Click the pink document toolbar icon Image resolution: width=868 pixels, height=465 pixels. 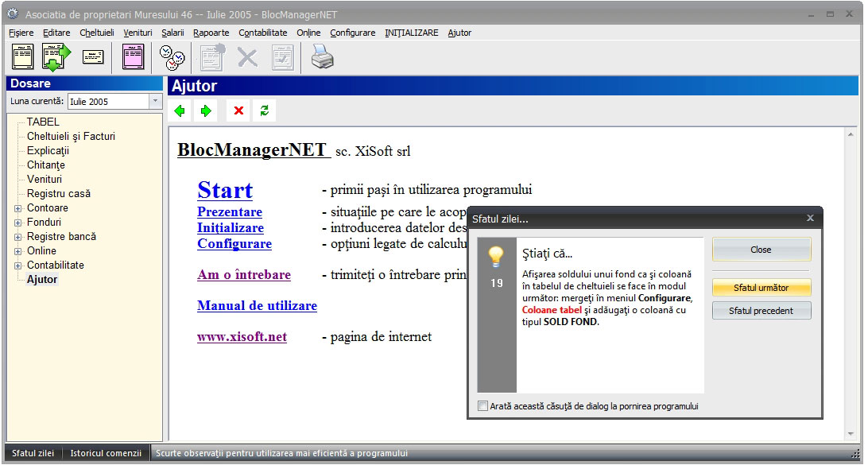[133, 57]
